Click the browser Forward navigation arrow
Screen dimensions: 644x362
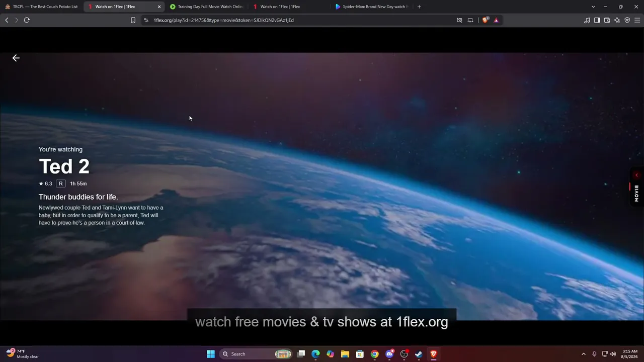(x=17, y=20)
